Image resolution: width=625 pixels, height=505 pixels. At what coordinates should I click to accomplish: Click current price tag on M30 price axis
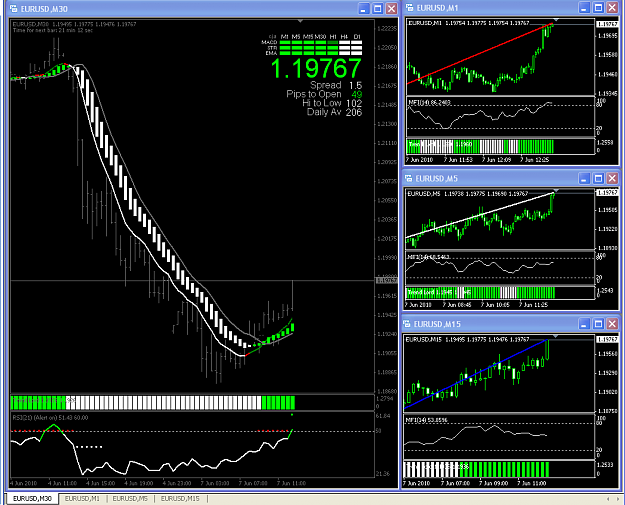point(387,281)
